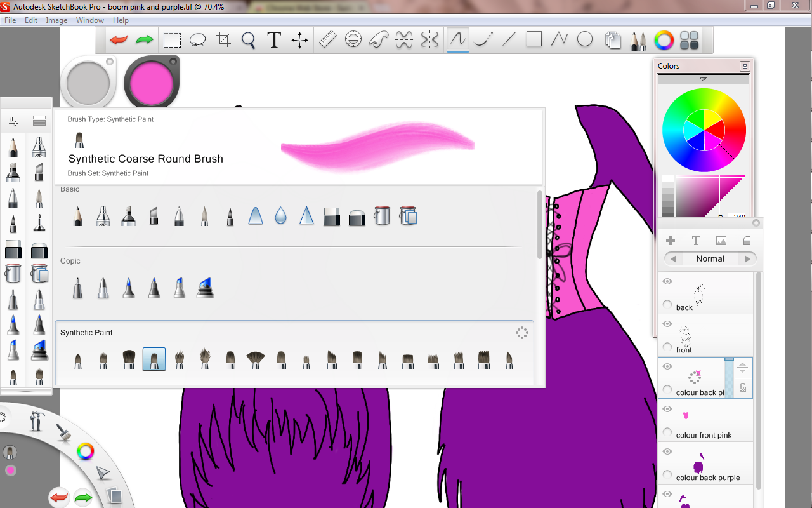Choose the straight Line draw style
This screenshot has width=812, height=508.
pyautogui.click(x=509, y=40)
